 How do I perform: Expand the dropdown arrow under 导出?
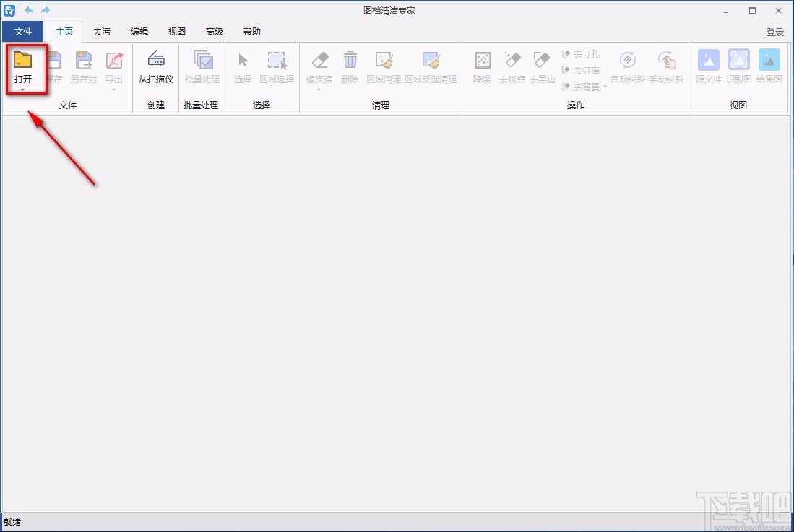click(114, 90)
